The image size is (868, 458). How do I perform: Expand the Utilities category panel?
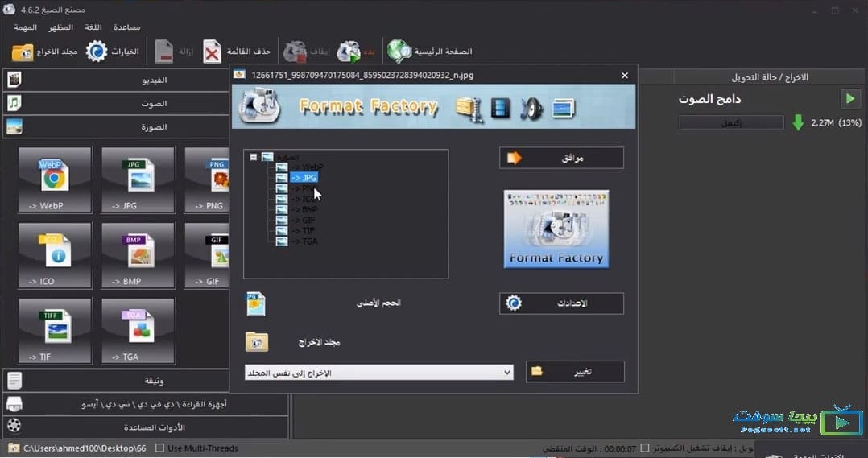point(146,427)
